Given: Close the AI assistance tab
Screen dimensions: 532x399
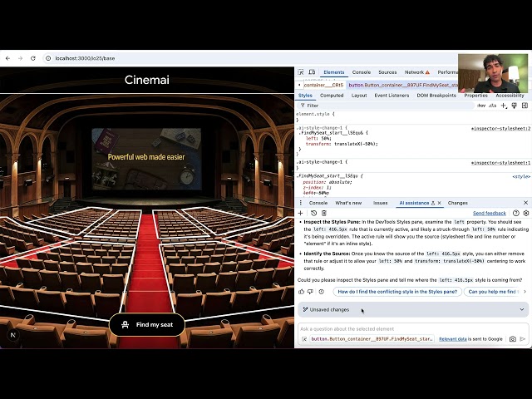Looking at the screenshot, I should (440, 203).
